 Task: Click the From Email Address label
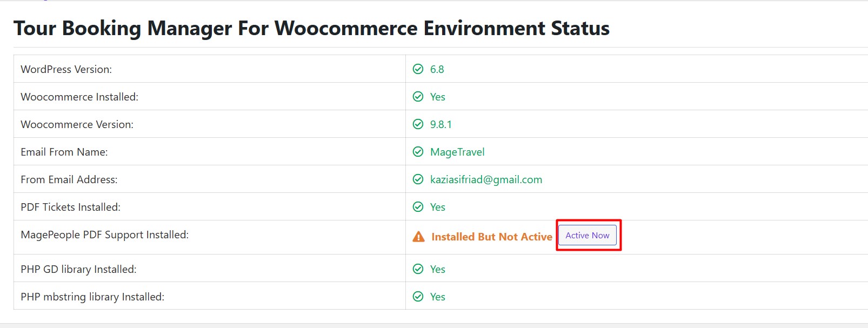pyautogui.click(x=69, y=179)
